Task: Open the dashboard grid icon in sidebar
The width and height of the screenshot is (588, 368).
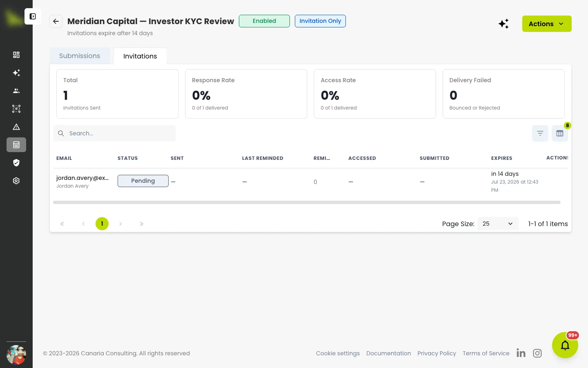Action: 16,55
